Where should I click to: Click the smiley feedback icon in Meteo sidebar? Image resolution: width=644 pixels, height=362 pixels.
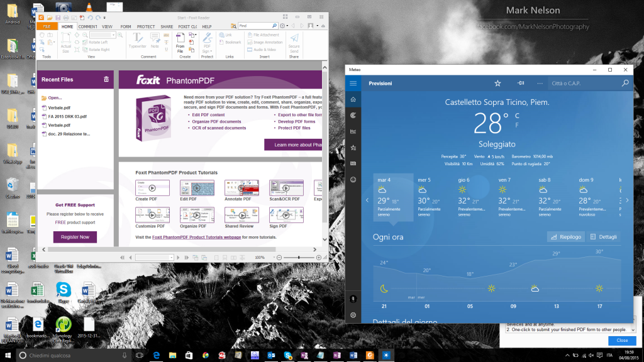(x=353, y=179)
